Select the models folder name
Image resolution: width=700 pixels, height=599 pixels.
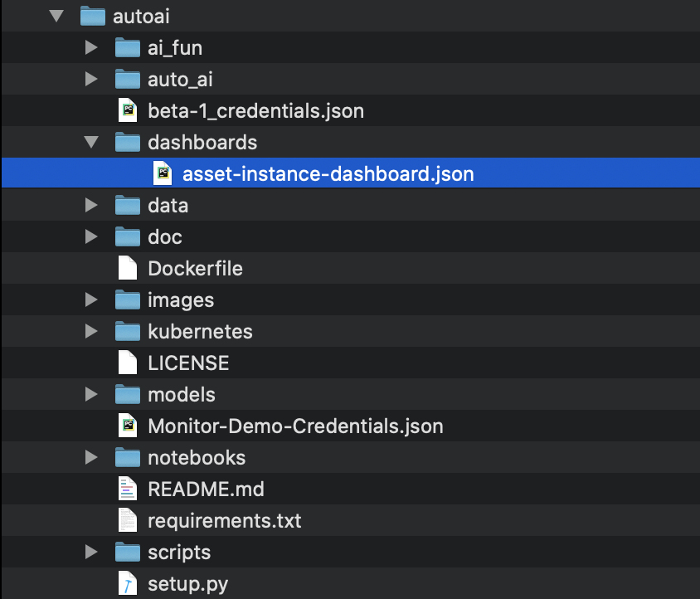pos(182,394)
